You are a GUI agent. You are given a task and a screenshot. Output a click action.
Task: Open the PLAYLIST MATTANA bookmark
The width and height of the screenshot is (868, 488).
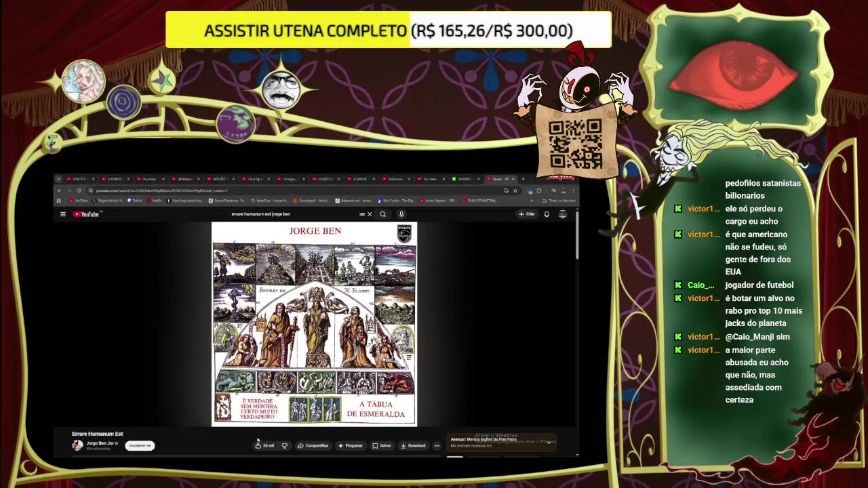[x=480, y=201]
